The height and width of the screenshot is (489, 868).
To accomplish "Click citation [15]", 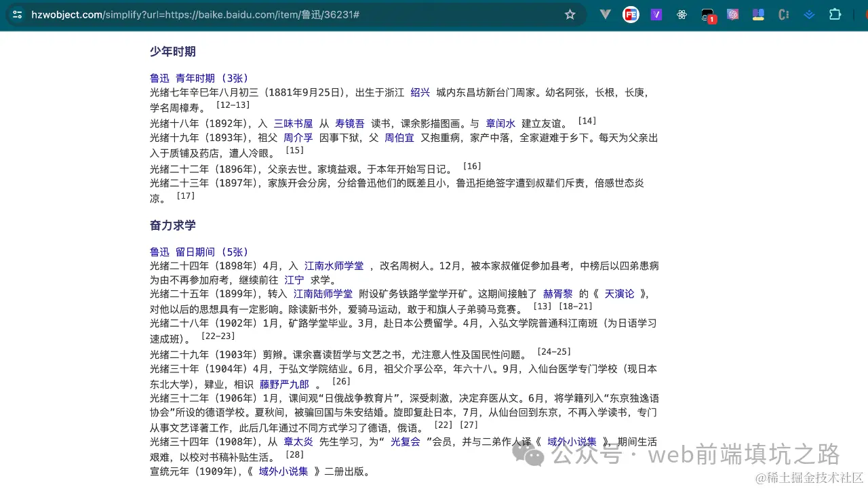I will coord(294,151).
